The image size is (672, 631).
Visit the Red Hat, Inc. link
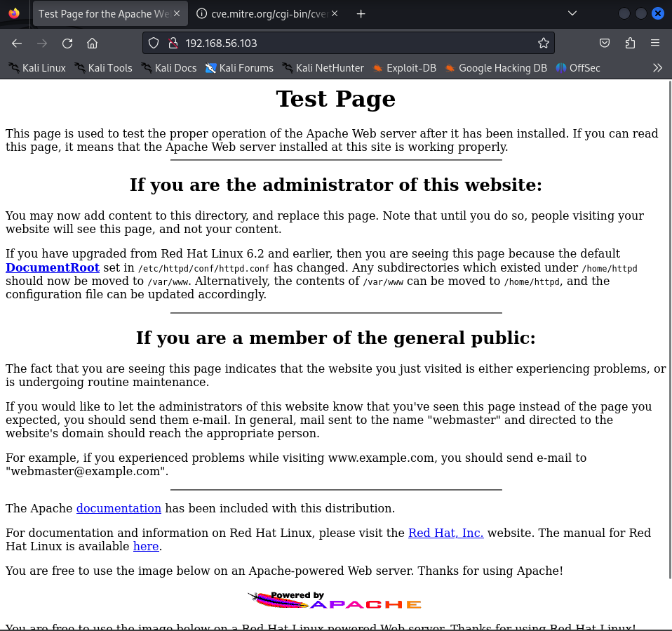tap(445, 533)
